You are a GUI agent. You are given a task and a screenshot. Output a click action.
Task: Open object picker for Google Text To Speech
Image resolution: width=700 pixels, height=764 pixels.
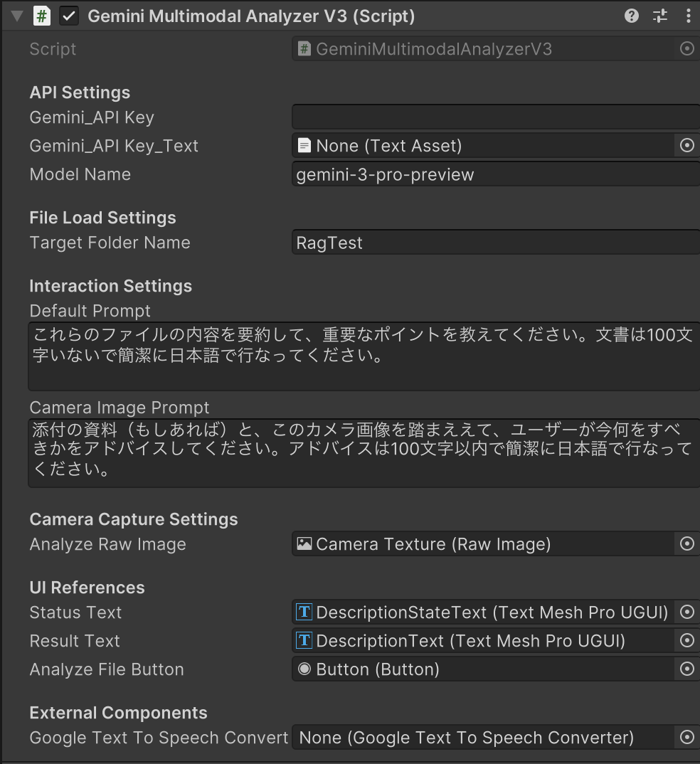point(686,738)
